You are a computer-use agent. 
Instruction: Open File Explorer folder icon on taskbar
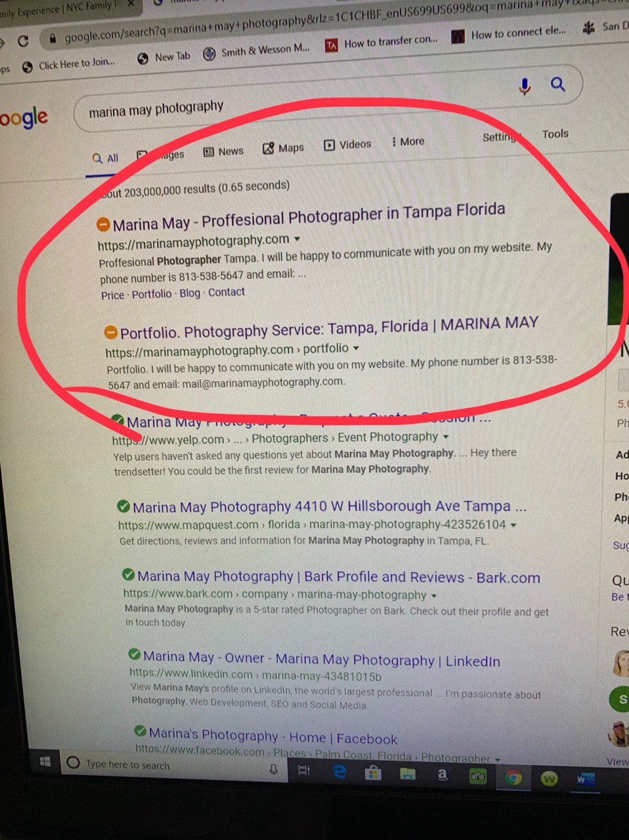[408, 774]
